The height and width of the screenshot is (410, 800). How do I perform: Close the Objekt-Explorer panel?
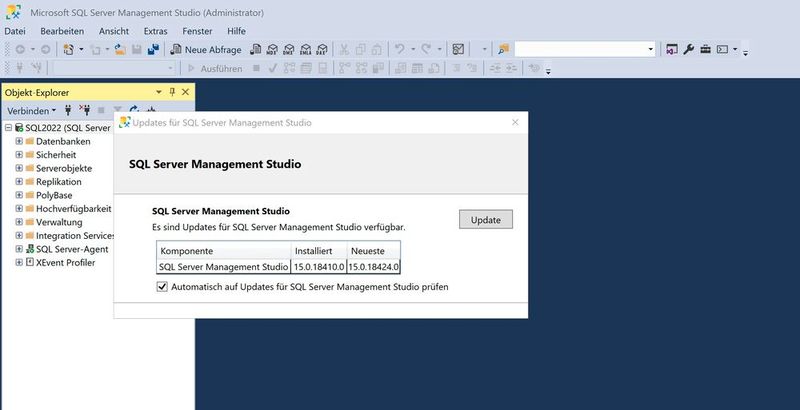pos(185,92)
